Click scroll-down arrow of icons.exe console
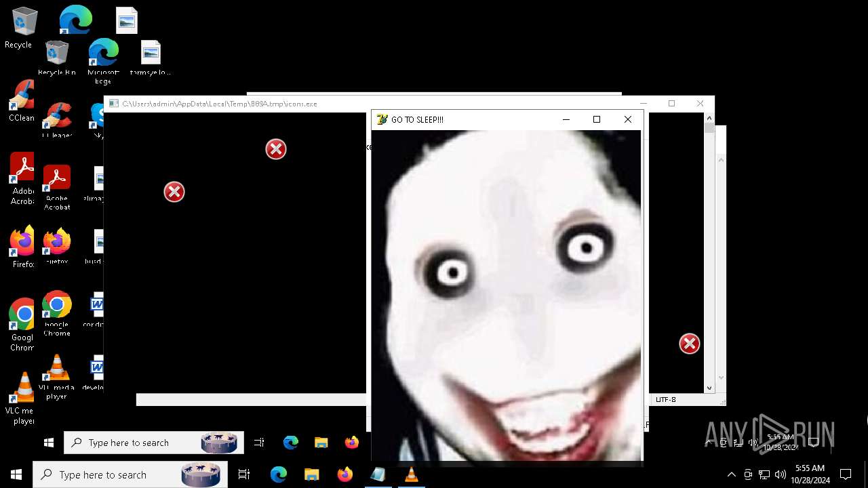This screenshot has height=488, width=868. 709,388
